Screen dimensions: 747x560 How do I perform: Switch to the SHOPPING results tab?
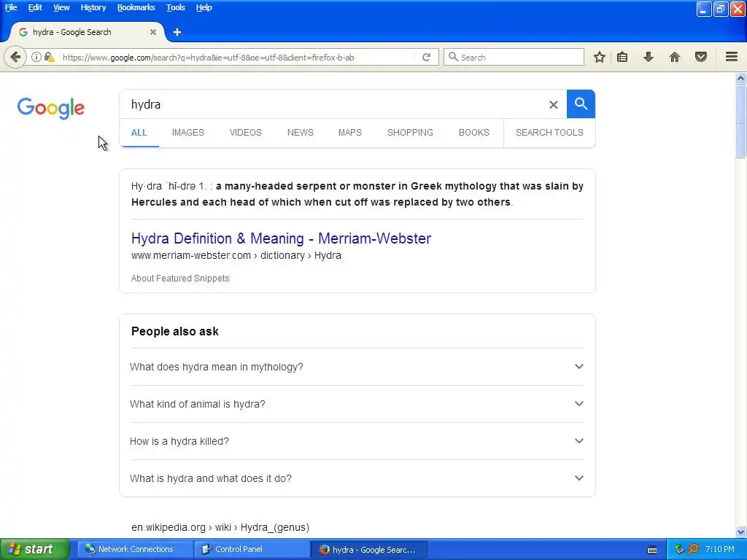coord(410,133)
